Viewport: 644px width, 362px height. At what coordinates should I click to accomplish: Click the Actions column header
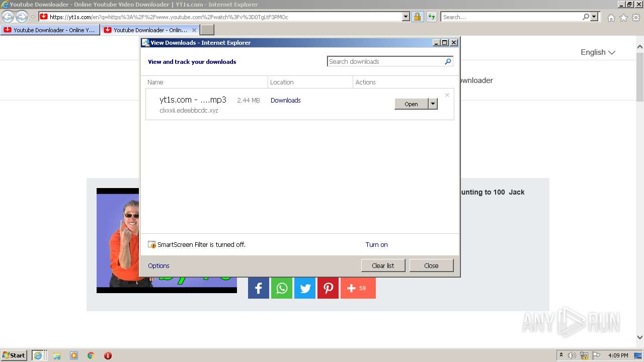point(404,82)
